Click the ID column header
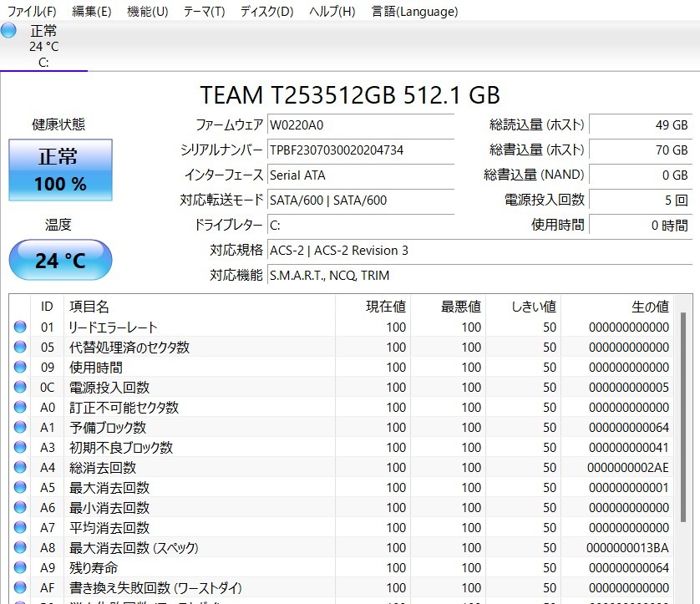The height and width of the screenshot is (604, 700). pyautogui.click(x=47, y=307)
